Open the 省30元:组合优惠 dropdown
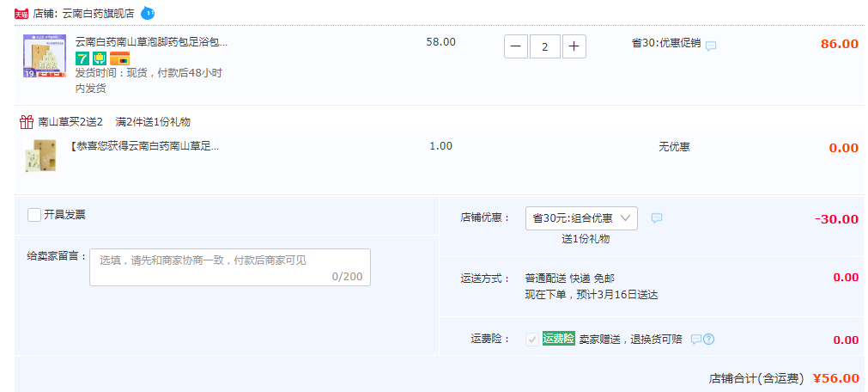 581,218
